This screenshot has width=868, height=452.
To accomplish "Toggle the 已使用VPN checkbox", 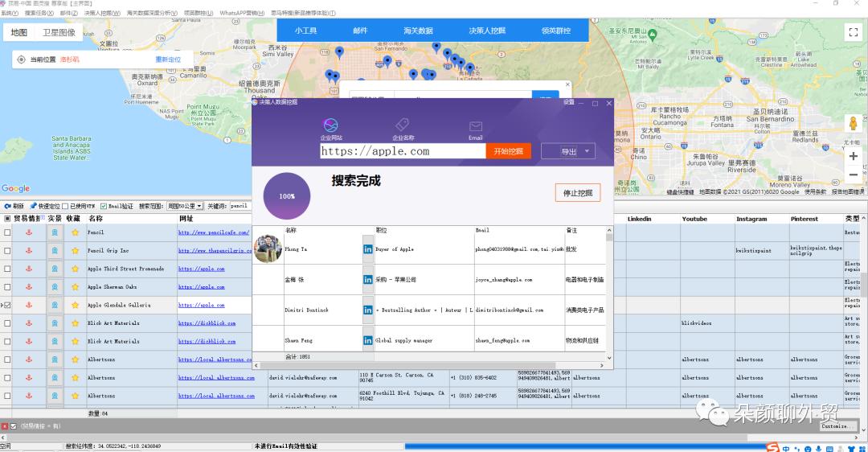I will pyautogui.click(x=65, y=206).
